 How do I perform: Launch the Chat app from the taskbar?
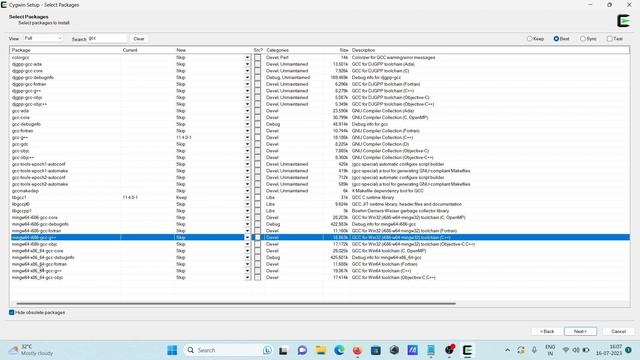302,350
